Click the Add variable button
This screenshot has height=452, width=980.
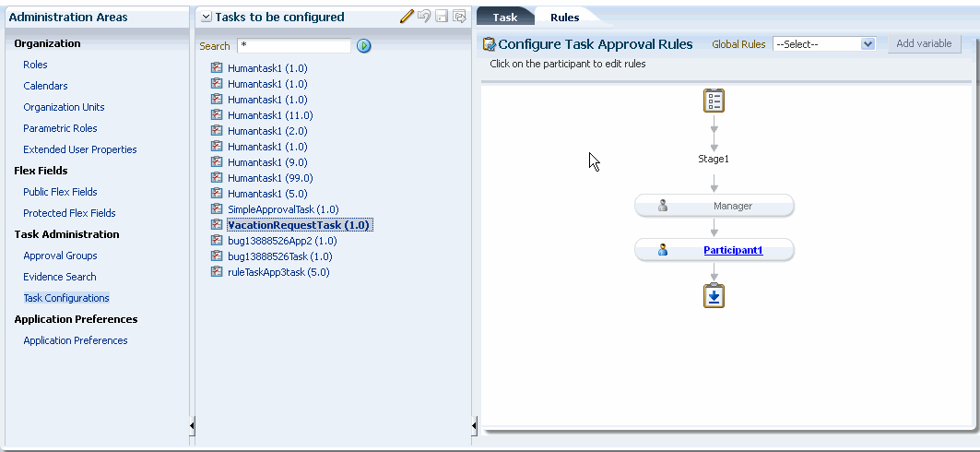[924, 43]
